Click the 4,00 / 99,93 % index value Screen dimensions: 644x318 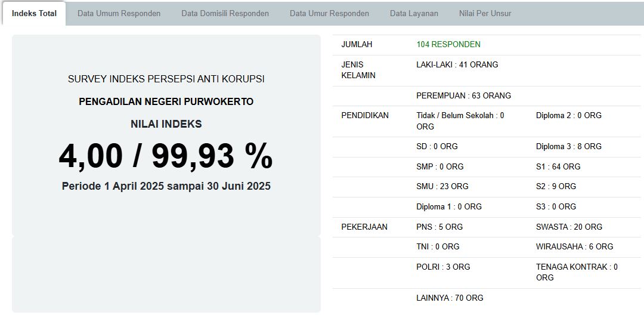coord(166,156)
